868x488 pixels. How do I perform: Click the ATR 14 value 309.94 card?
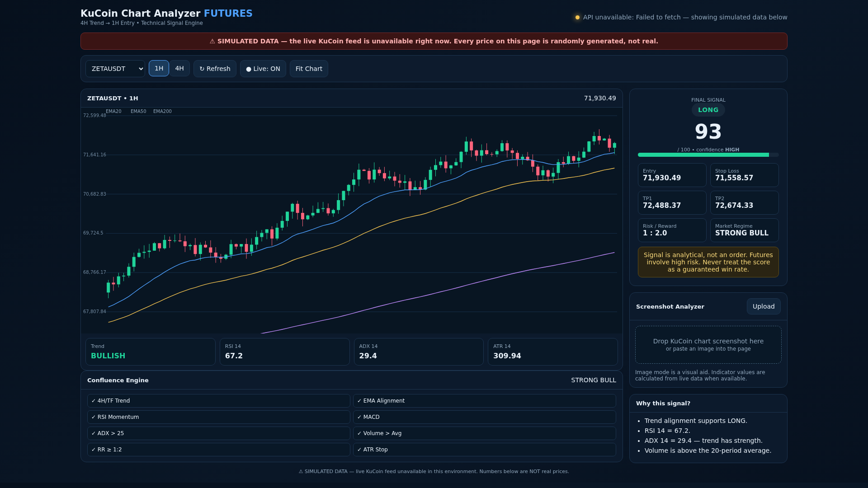pyautogui.click(x=553, y=352)
